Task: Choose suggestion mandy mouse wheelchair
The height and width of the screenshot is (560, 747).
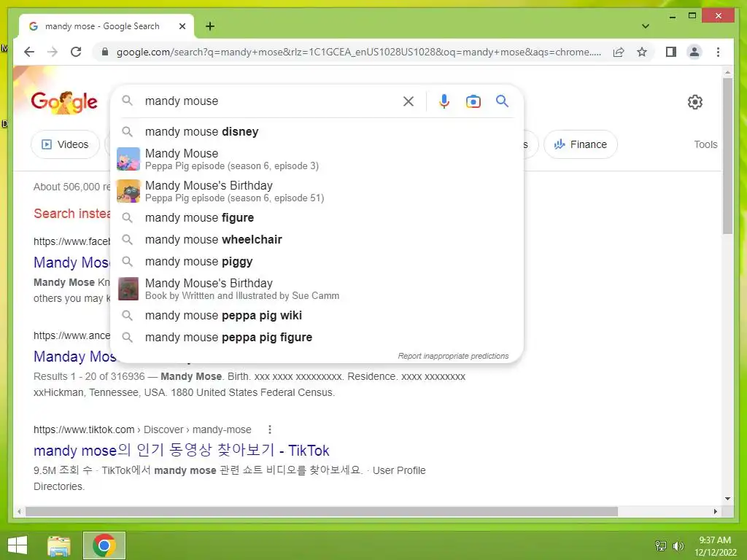Action: coord(317,239)
